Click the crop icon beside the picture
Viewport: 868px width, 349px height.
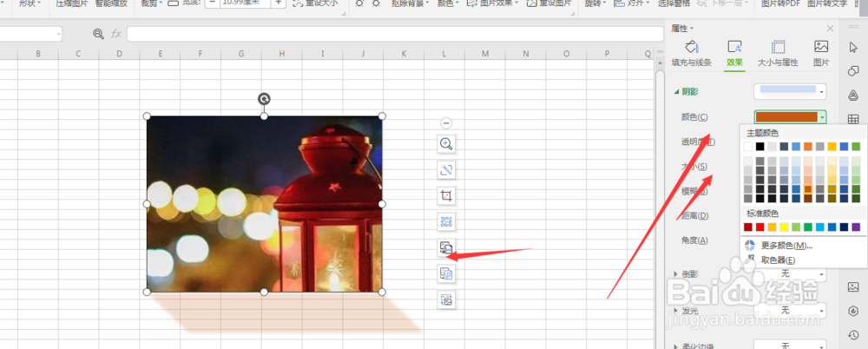click(x=446, y=195)
